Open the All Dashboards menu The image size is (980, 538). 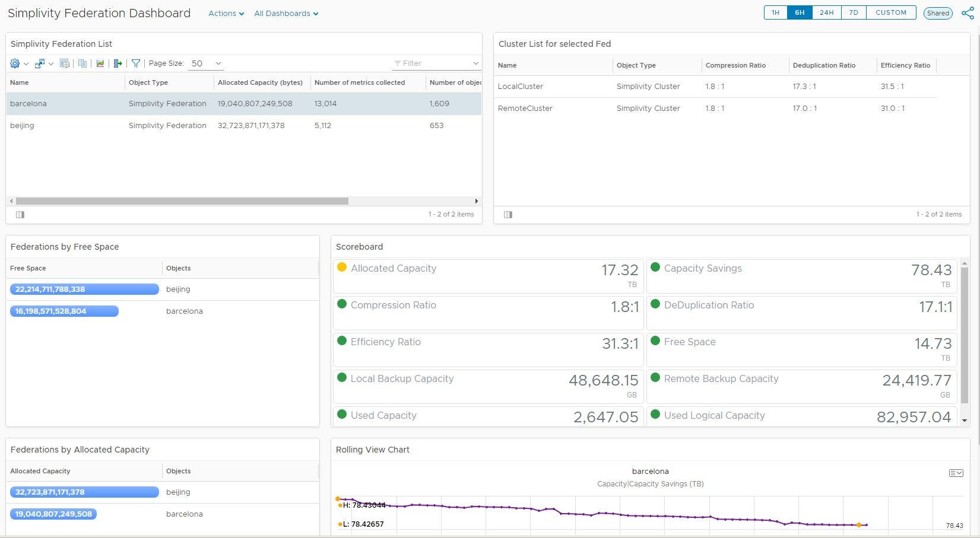pyautogui.click(x=286, y=13)
